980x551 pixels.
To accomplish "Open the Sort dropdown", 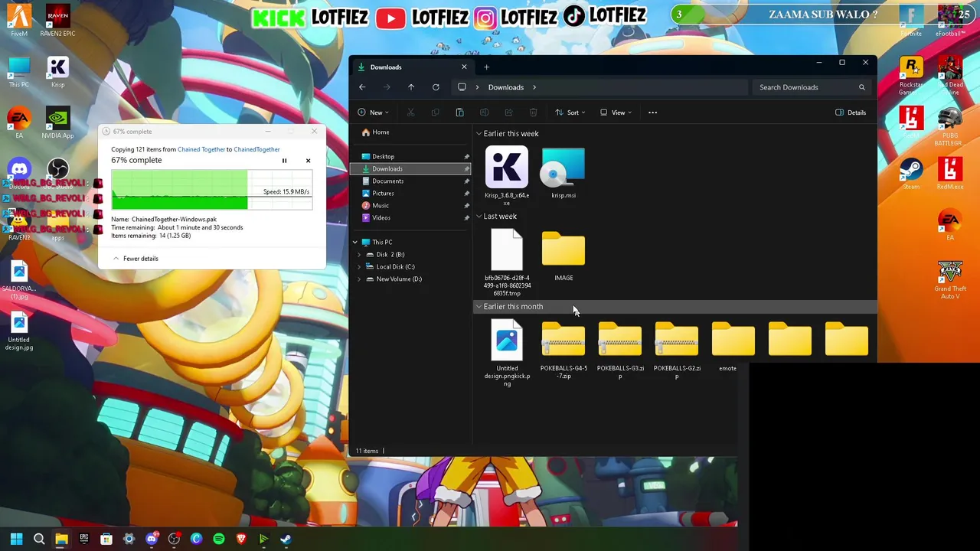I will 570,112.
